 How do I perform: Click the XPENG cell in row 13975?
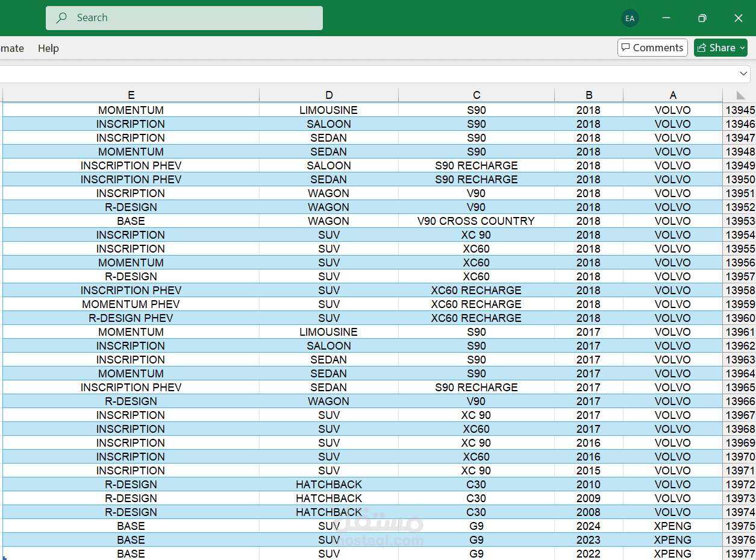673,526
